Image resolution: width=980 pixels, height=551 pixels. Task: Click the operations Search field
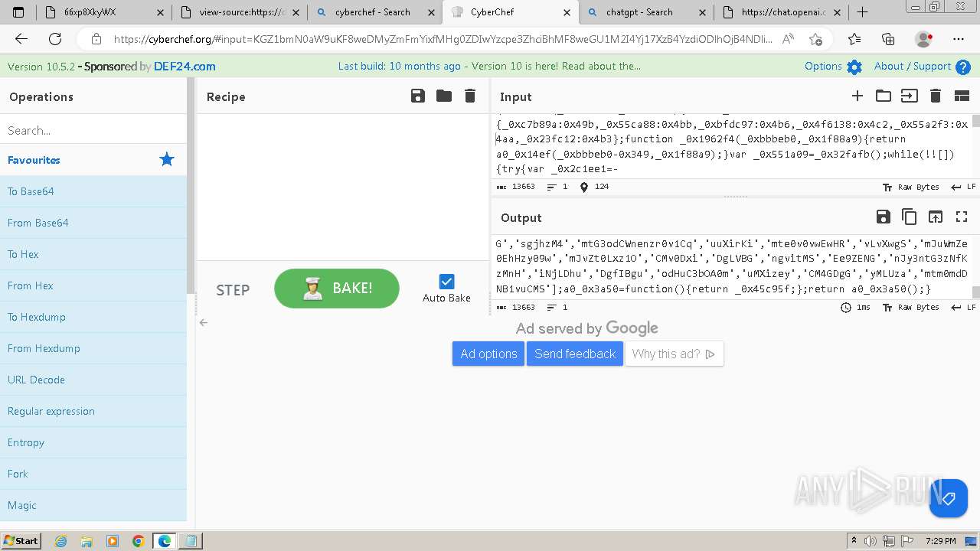93,130
